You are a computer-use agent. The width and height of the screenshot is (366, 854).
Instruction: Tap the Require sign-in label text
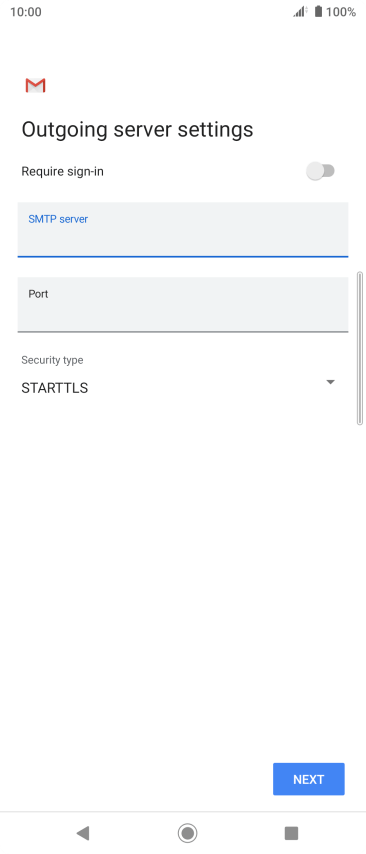(x=62, y=172)
